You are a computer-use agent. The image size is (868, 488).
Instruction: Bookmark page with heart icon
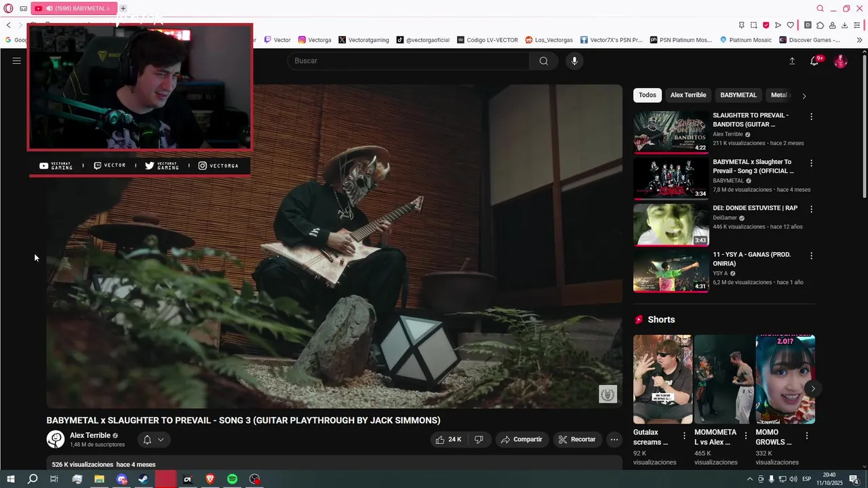[790, 25]
